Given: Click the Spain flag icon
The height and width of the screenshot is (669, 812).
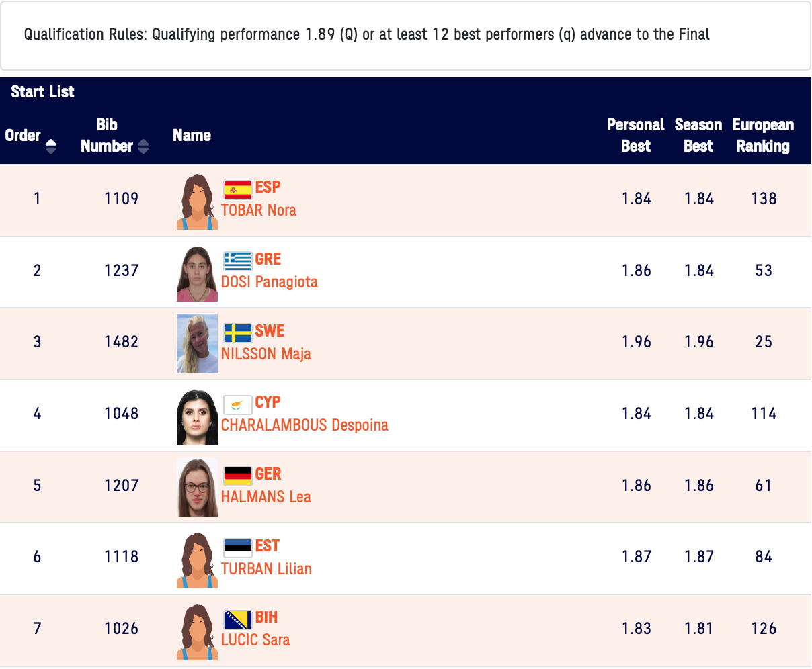Looking at the screenshot, I should point(237,189).
